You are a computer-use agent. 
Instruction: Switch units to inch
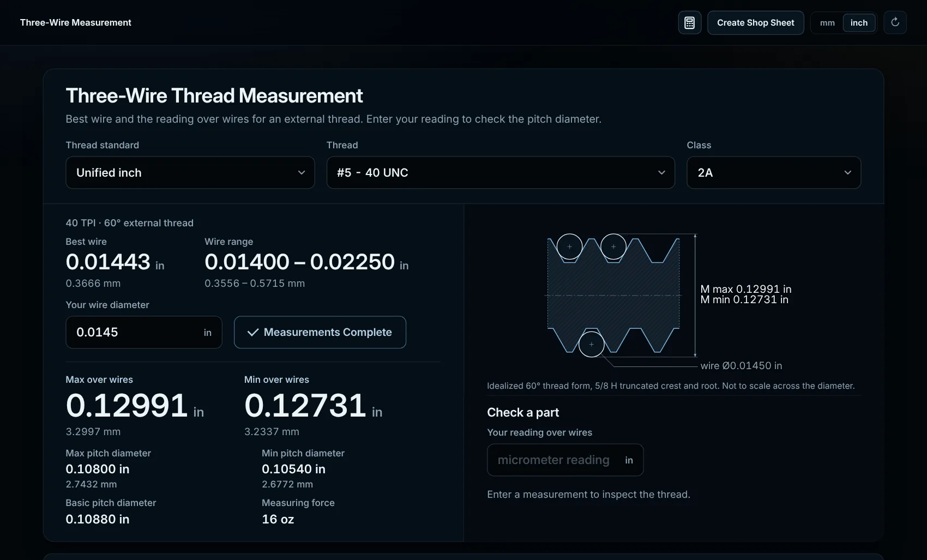pyautogui.click(x=859, y=22)
